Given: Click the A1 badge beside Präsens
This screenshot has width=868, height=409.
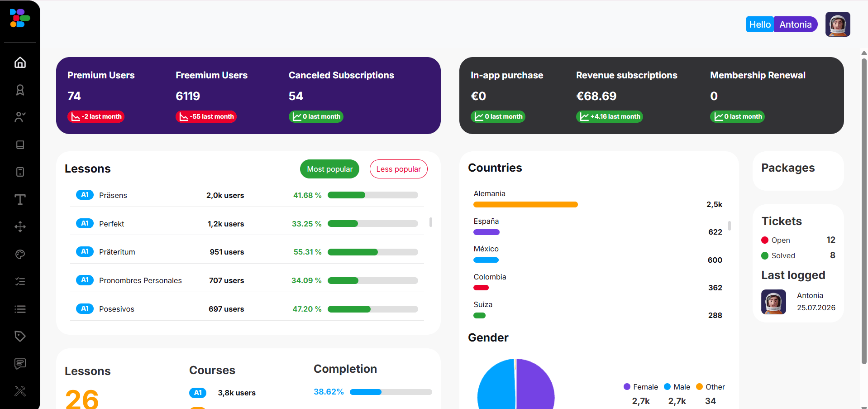Looking at the screenshot, I should 85,195.
